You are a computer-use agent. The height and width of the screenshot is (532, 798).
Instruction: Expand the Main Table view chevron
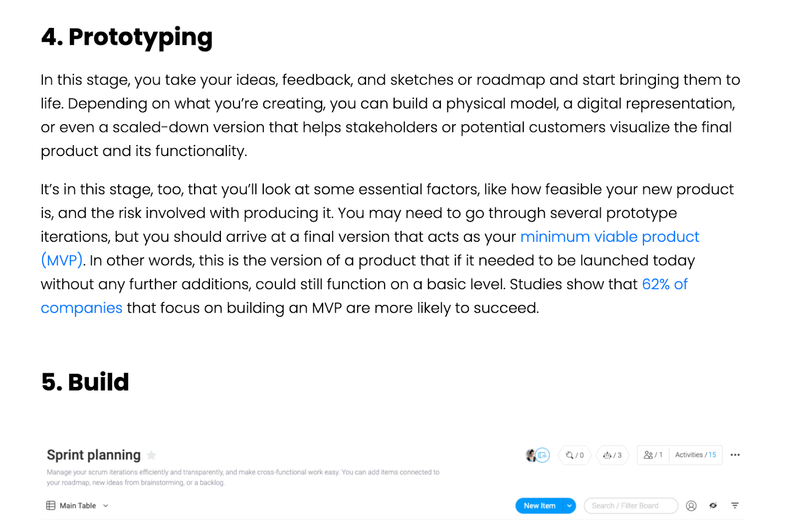point(105,506)
